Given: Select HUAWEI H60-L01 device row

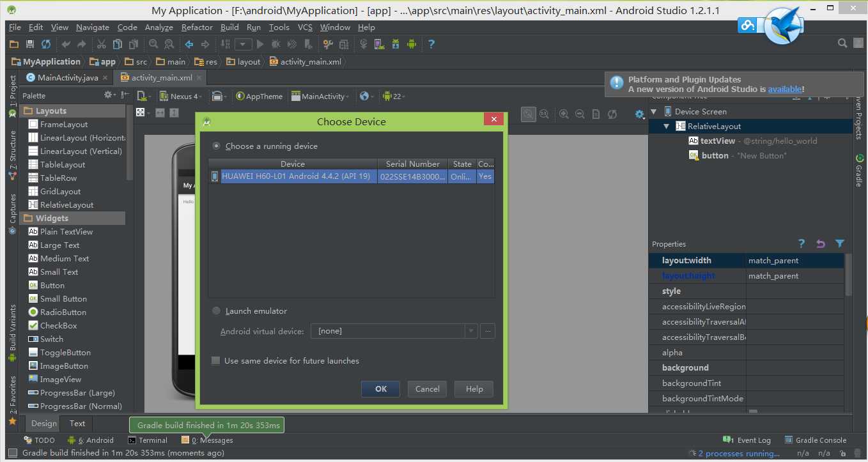Looking at the screenshot, I should (352, 176).
